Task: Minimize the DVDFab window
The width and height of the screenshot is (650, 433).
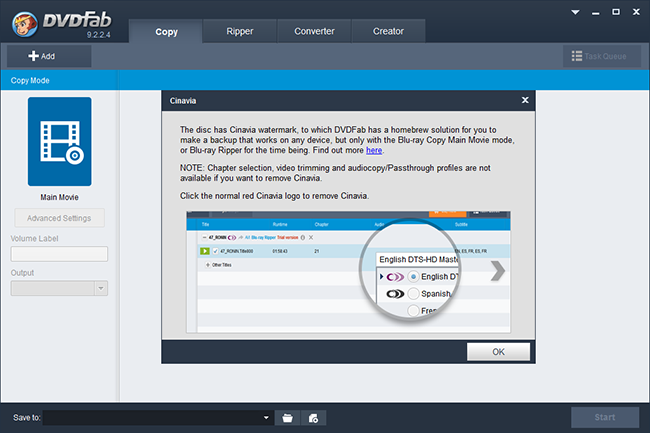Action: coord(596,12)
